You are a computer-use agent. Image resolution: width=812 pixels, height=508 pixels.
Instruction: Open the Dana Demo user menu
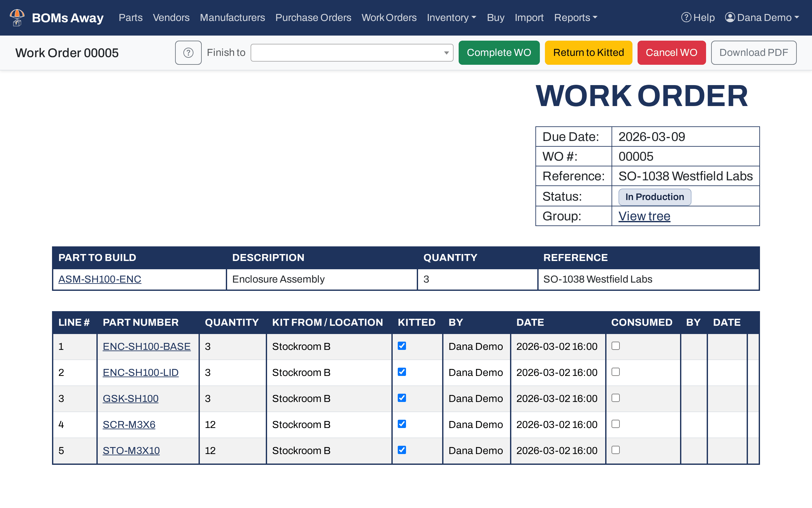click(x=762, y=17)
